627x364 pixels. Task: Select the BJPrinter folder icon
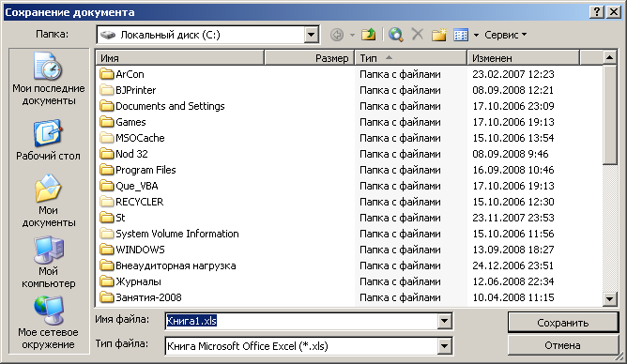click(x=106, y=90)
